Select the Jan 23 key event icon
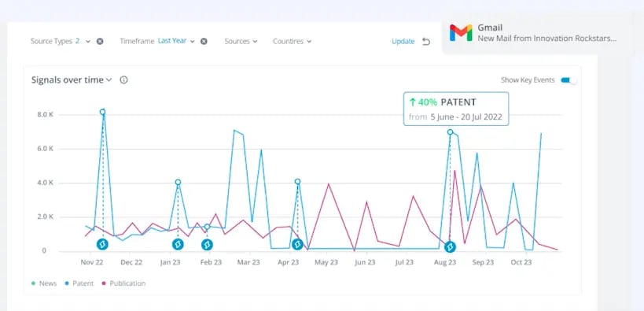 178,245
